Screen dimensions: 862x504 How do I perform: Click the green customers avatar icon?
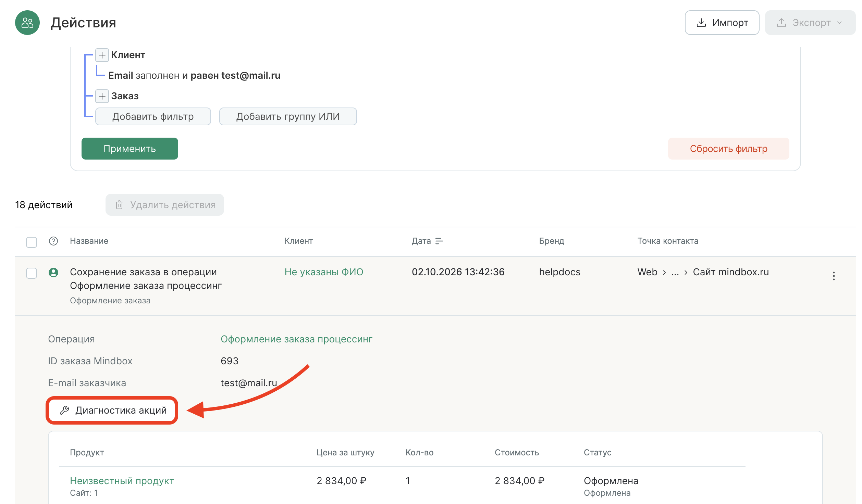pyautogui.click(x=27, y=23)
